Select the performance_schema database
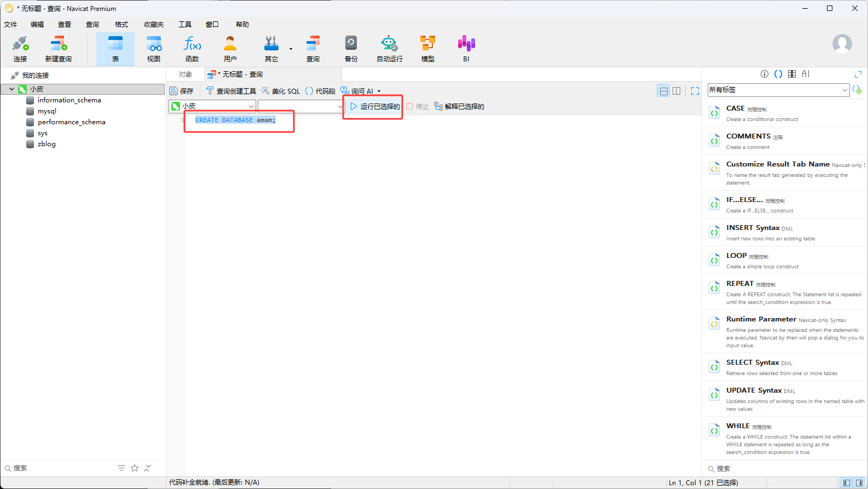The height and width of the screenshot is (489, 868). (71, 122)
